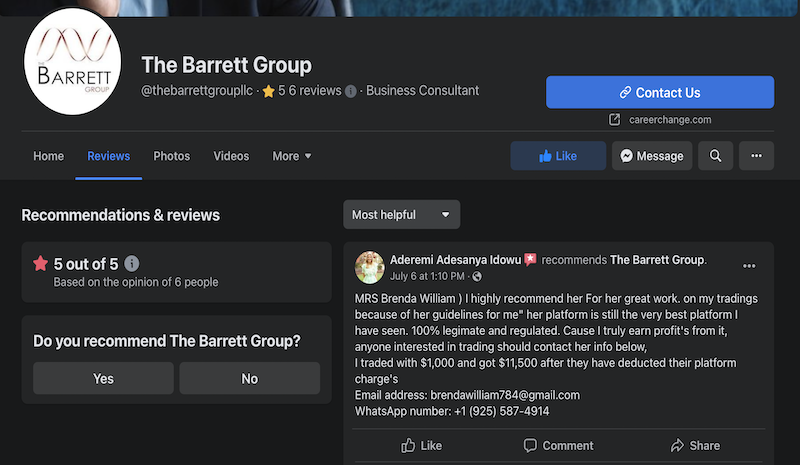This screenshot has height=465, width=800.
Task: Click the public globe icon on the review
Action: coord(477,277)
